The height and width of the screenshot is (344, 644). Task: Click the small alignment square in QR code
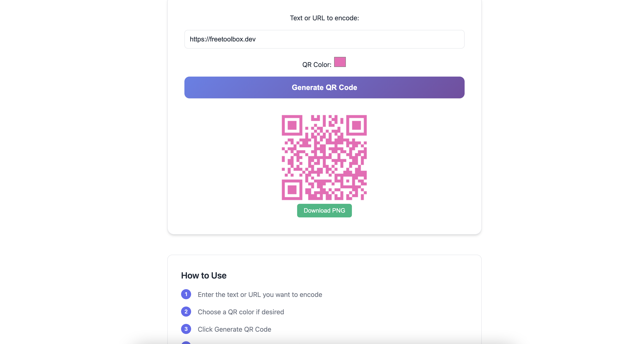[x=348, y=181]
